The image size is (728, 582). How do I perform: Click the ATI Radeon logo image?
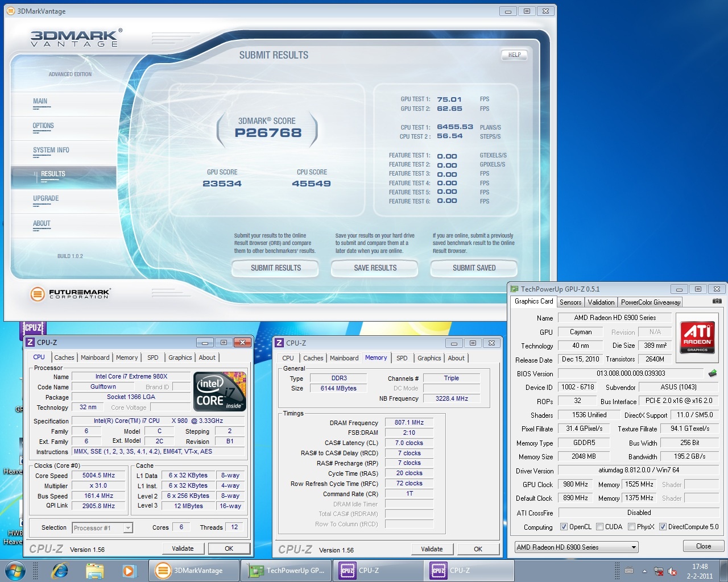[x=697, y=338]
